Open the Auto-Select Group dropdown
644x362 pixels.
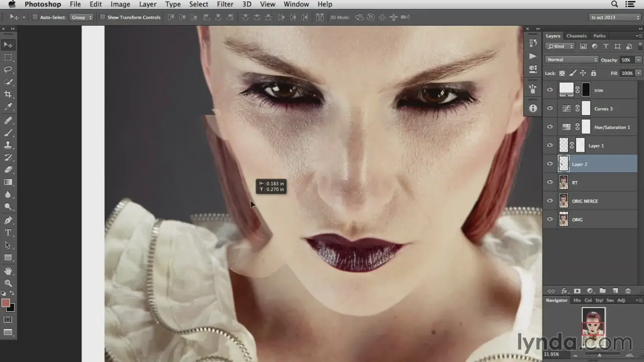[x=82, y=17]
